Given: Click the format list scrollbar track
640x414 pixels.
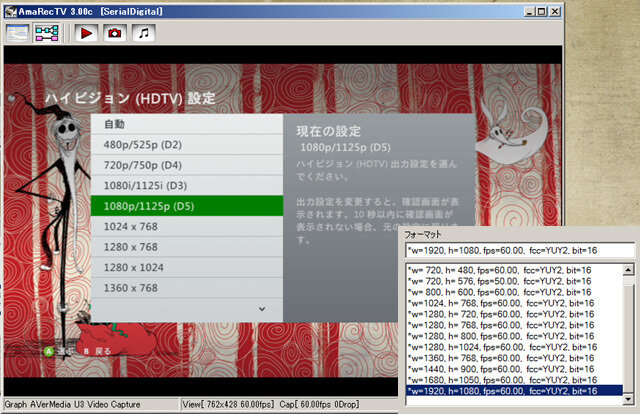Looking at the screenshot, I should 629,335.
